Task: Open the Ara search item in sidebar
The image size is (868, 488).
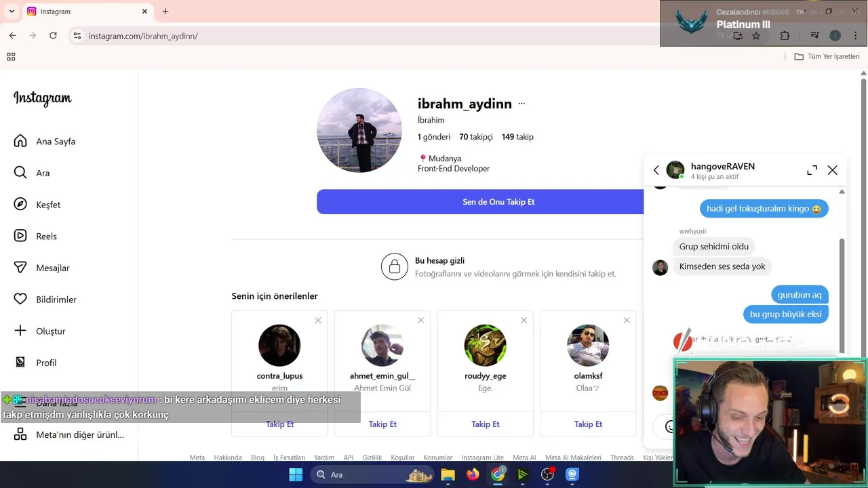Action: (x=32, y=173)
